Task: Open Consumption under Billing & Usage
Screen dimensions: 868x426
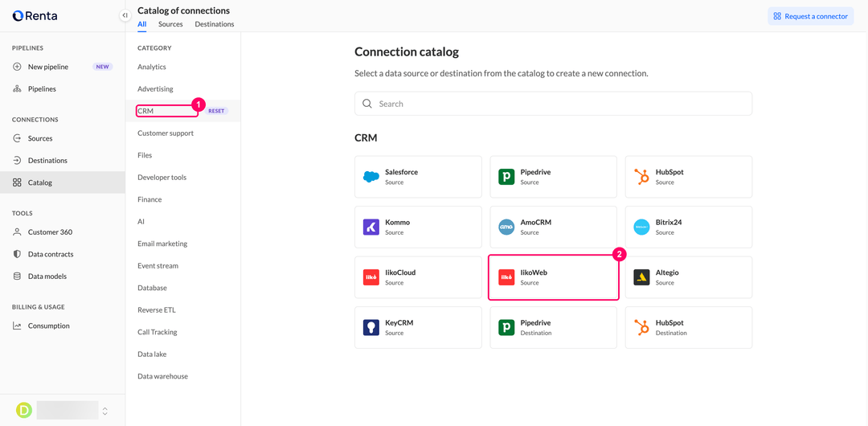Action: [63, 326]
